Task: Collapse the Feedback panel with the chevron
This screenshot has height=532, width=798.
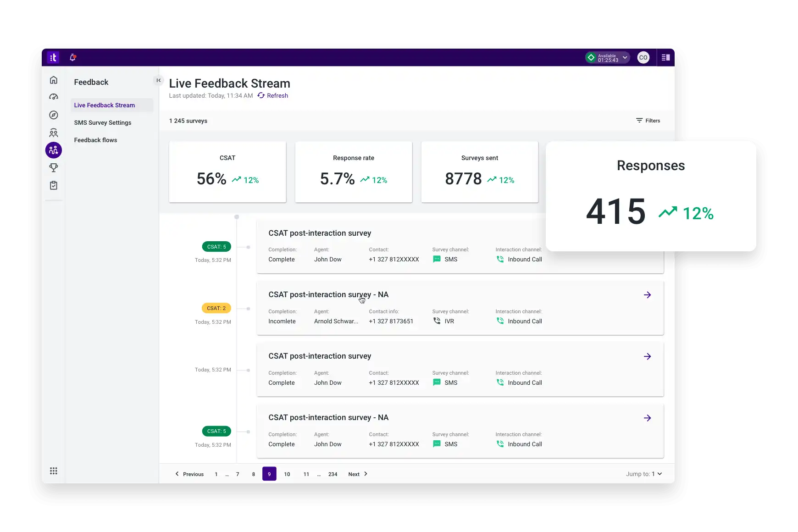Action: 159,80
